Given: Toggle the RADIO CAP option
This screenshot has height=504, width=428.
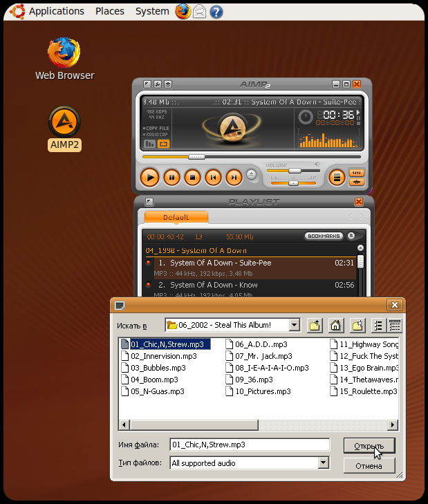Looking at the screenshot, I should coord(156,134).
